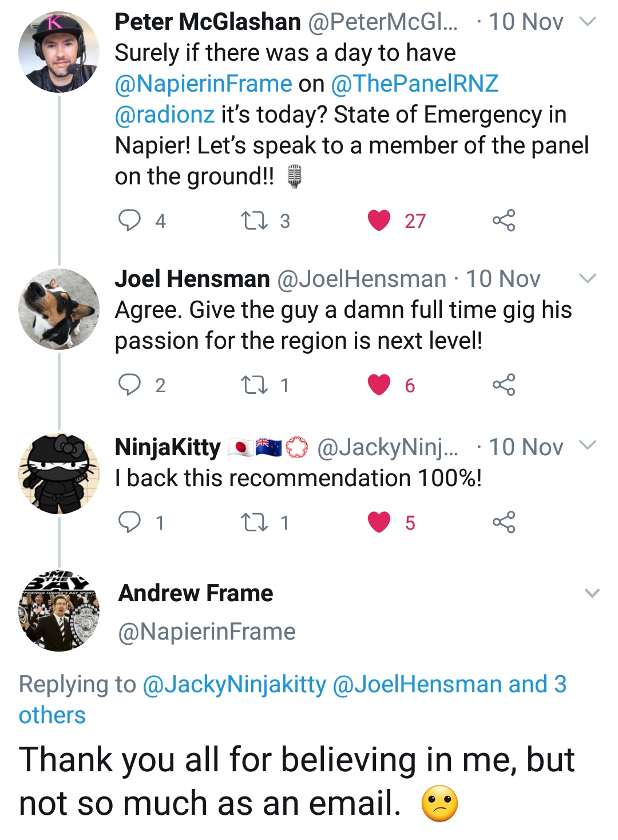The image size is (618, 840).
Task: Open @JackyNinjakitty in replying-to line
Action: 234,684
